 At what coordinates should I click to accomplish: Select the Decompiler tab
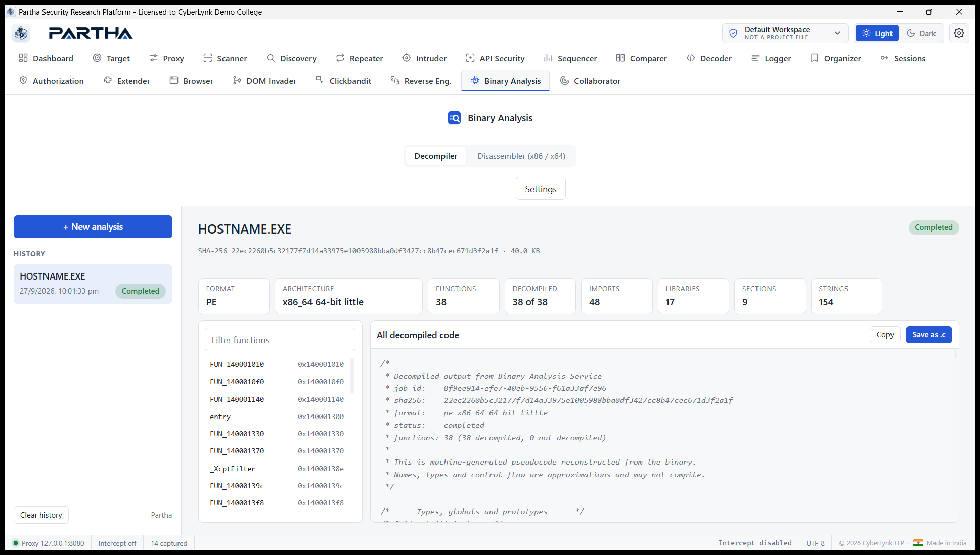point(436,156)
